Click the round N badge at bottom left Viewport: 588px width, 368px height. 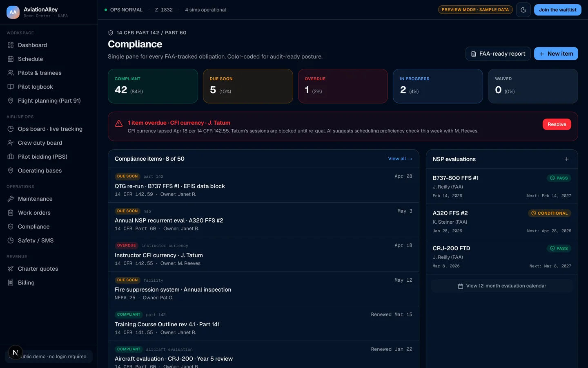pyautogui.click(x=15, y=352)
